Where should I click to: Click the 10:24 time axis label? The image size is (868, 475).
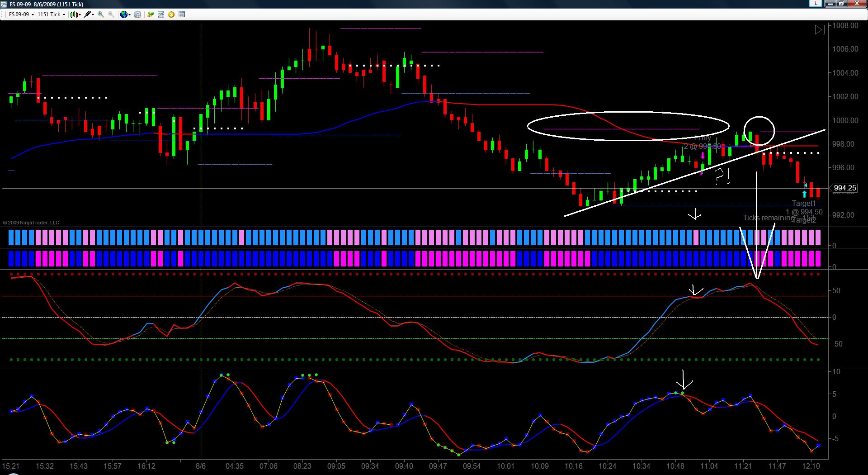[x=608, y=466]
